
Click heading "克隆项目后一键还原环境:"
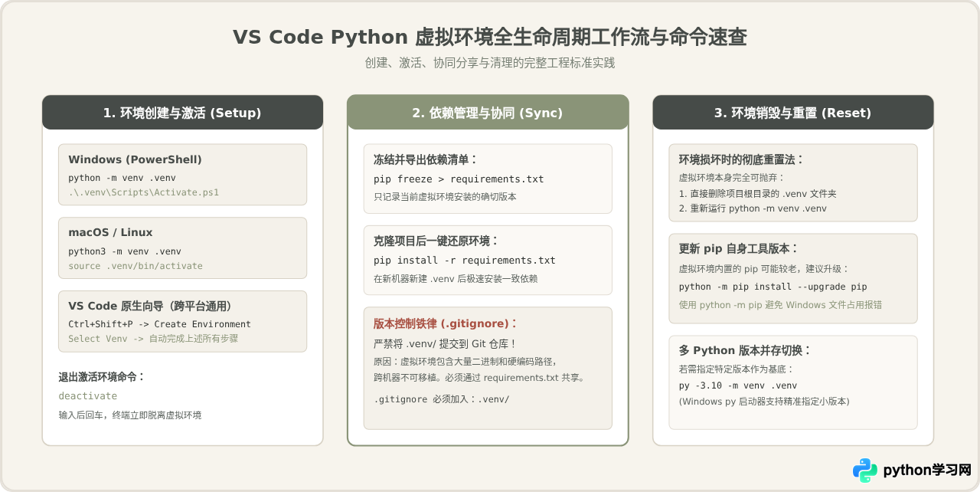pos(436,241)
